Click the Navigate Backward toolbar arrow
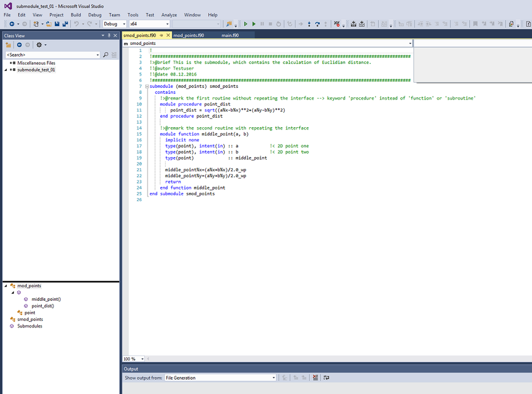Screen dimensions: 532x394 tap(12, 24)
